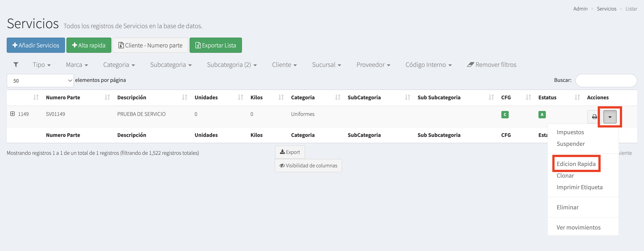Open the Tipo filter dropdown
This screenshot has height=251, width=644.
(42, 65)
